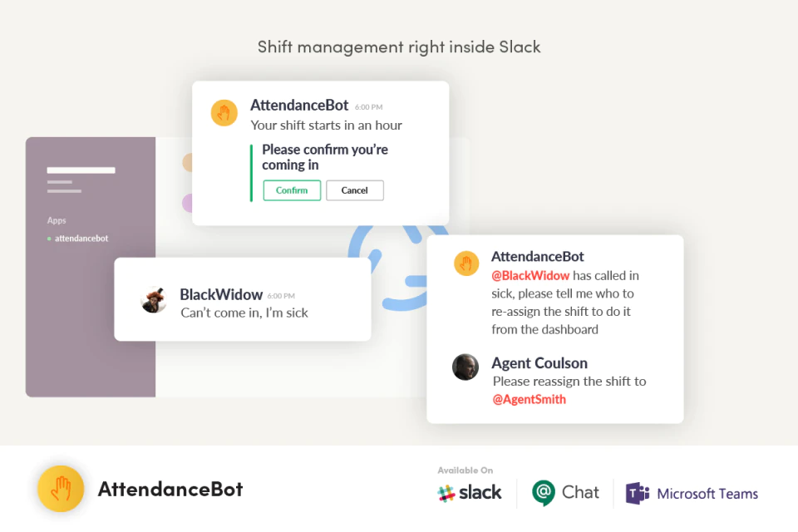The image size is (798, 532).
Task: Select attendancebot in the Apps sidebar
Action: pos(81,239)
